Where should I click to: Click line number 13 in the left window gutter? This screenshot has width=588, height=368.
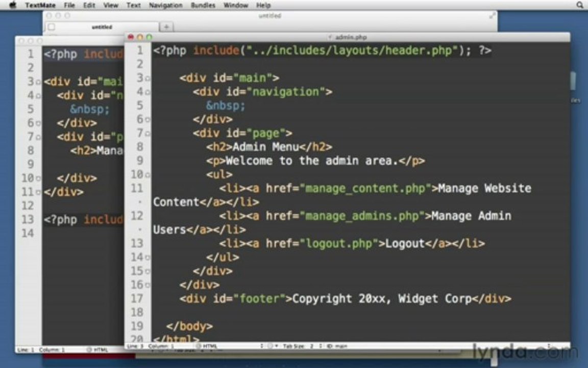click(28, 220)
